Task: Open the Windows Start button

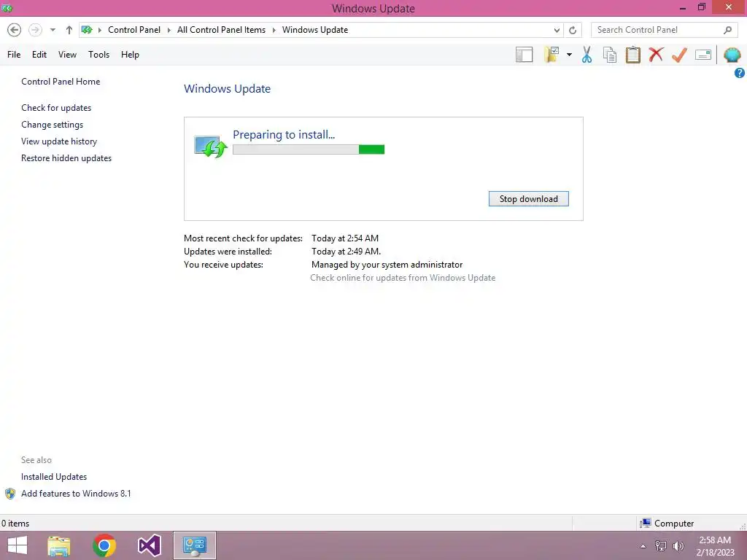Action: click(x=18, y=545)
